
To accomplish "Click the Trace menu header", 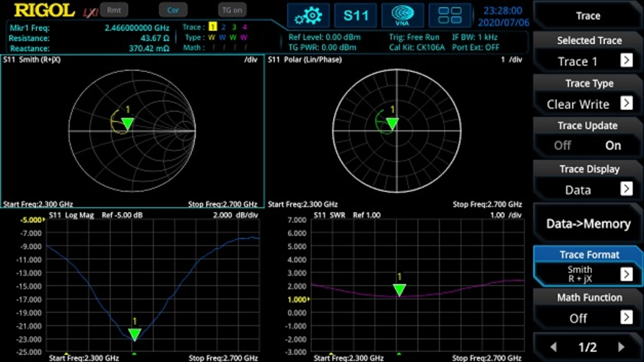I will (x=588, y=16).
